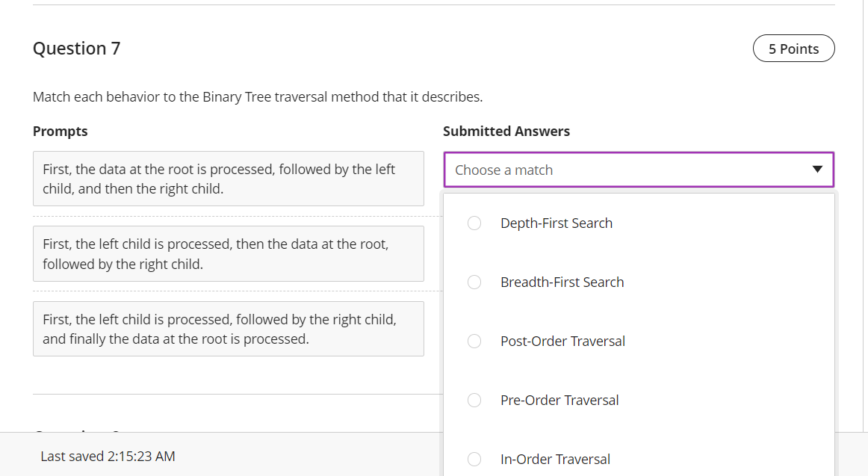
Task: Select the Depth-First Search radio button
Action: (474, 223)
